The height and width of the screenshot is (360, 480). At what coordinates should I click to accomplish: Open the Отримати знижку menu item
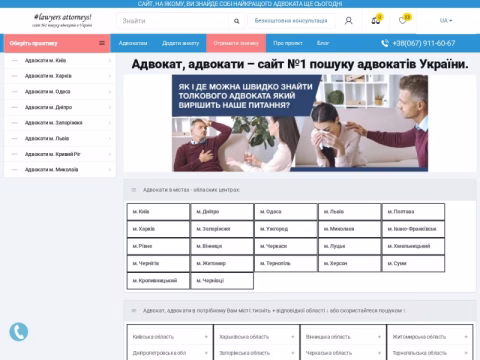pyautogui.click(x=236, y=43)
